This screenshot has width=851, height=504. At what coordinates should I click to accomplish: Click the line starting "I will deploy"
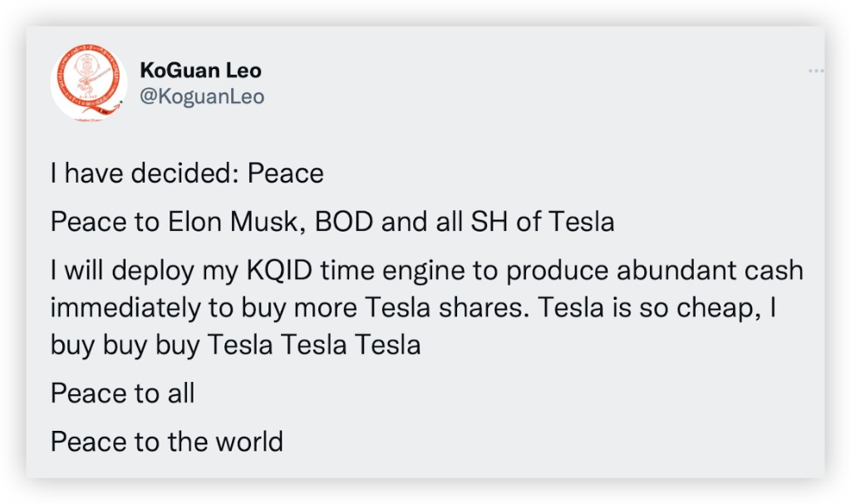click(426, 272)
